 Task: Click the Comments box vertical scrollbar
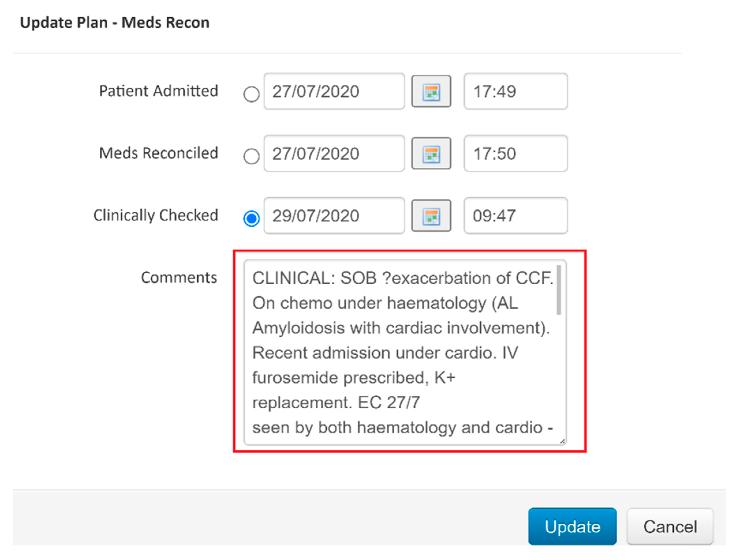pyautogui.click(x=559, y=290)
